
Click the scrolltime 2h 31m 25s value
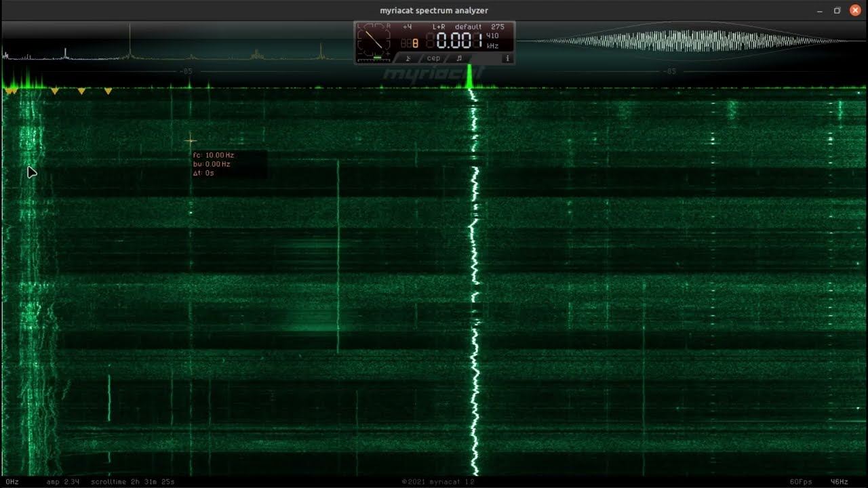point(133,482)
